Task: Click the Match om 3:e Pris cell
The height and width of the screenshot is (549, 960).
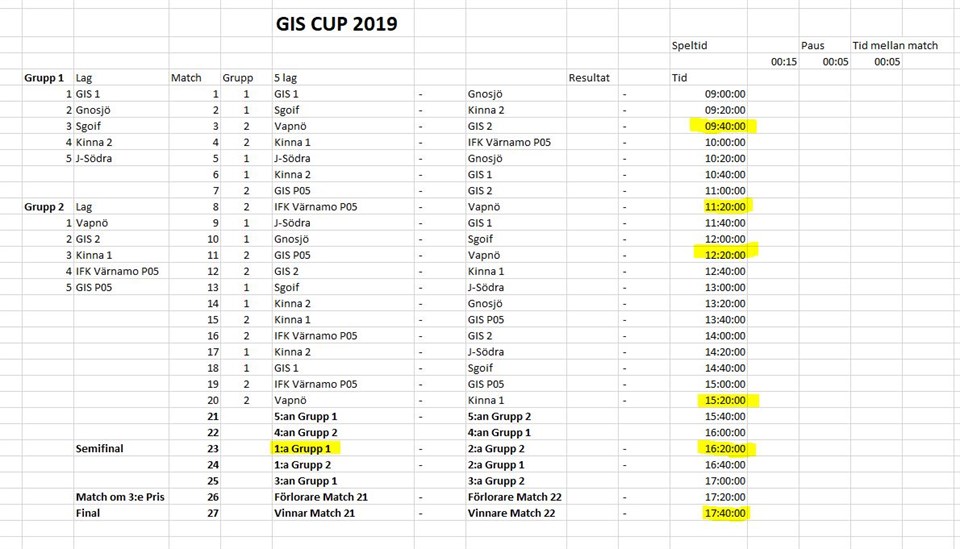Action: click(118, 497)
